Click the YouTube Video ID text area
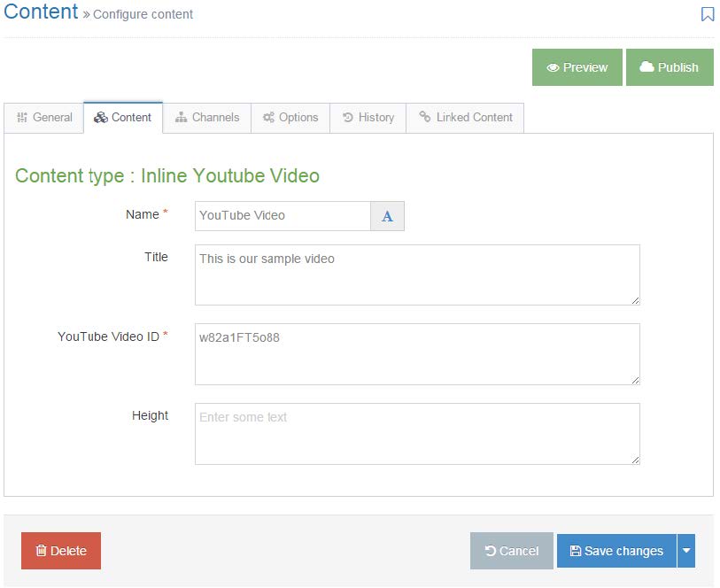This screenshot has width=720, height=588. 417,354
